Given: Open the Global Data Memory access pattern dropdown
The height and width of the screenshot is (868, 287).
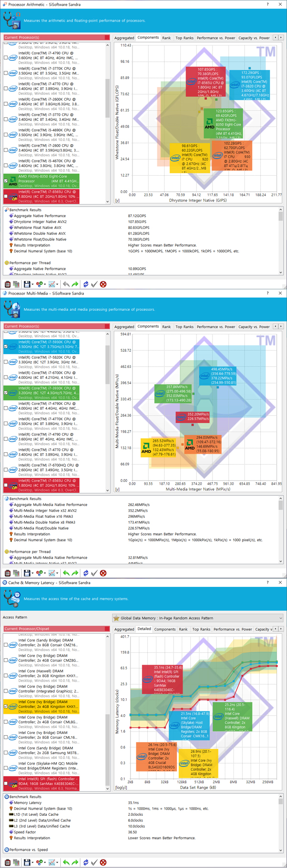Looking at the screenshot, I should tap(198, 618).
